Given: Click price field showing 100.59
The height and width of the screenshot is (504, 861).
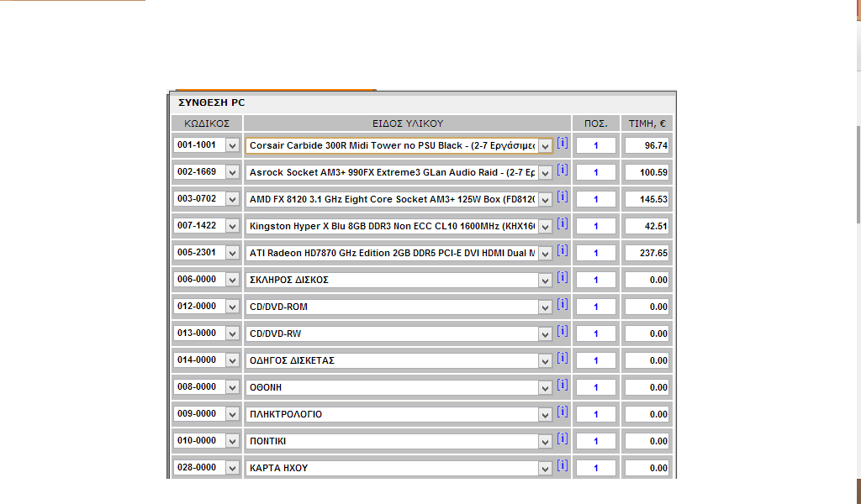Looking at the screenshot, I should 647,172.
